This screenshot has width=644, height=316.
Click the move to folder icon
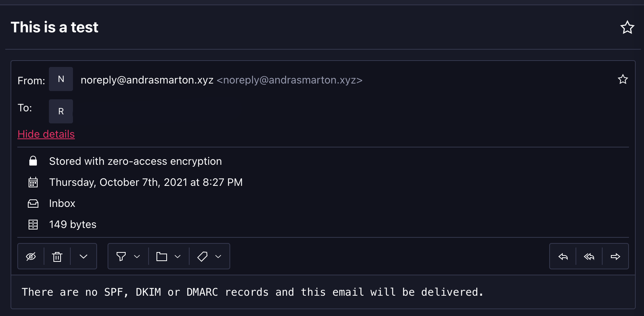pyautogui.click(x=162, y=257)
